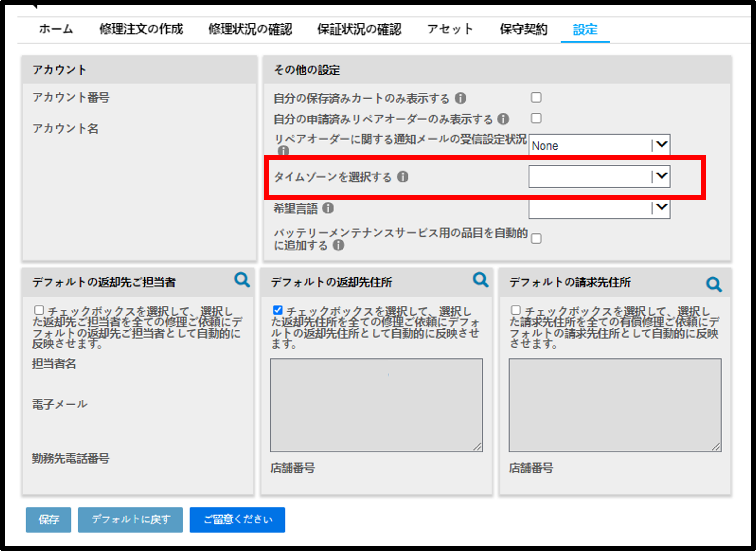Click into default return address text area
Image resolution: width=756 pixels, height=551 pixels.
pyautogui.click(x=376, y=405)
